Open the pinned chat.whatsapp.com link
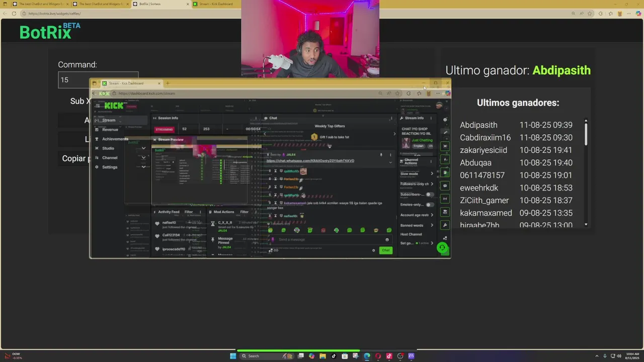This screenshot has width=644, height=362. click(310, 161)
